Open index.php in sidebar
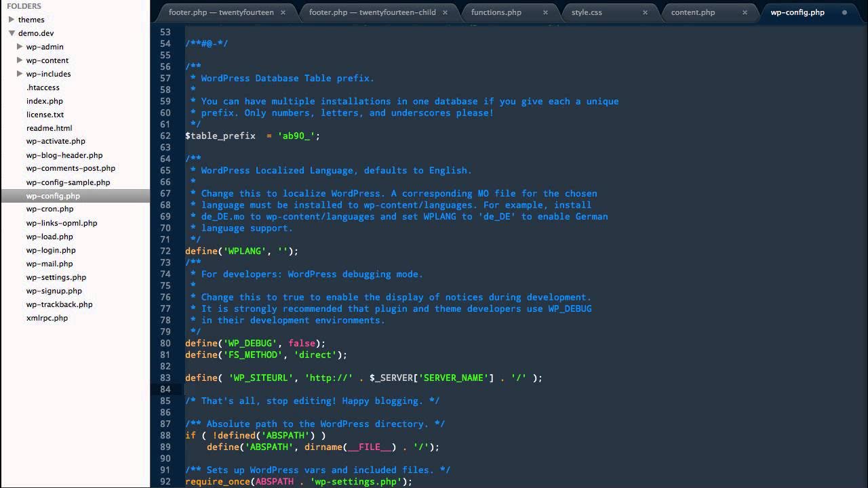Screen dimensions: 868x488 (45, 101)
